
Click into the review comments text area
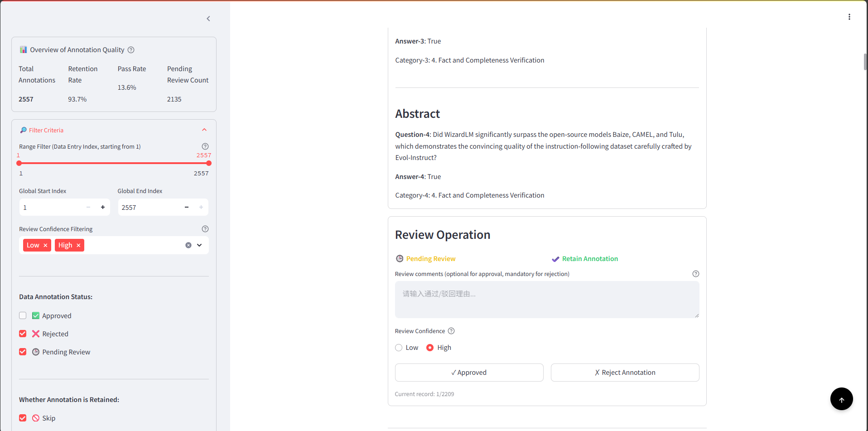[x=547, y=299]
